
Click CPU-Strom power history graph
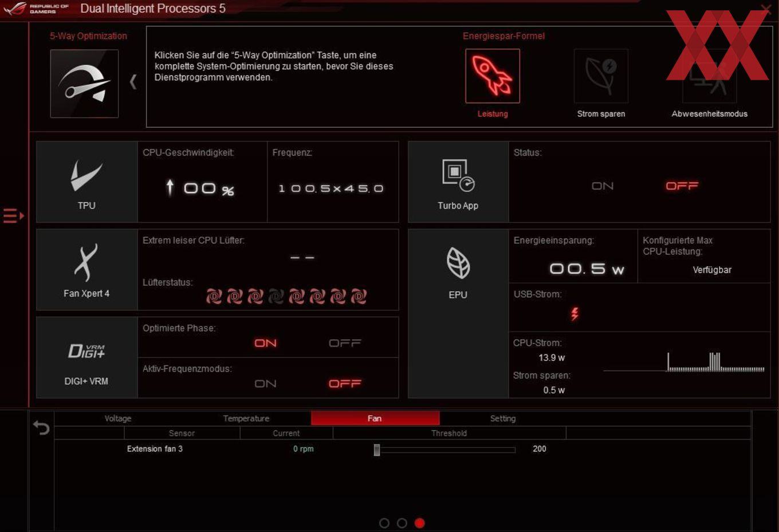point(684,362)
